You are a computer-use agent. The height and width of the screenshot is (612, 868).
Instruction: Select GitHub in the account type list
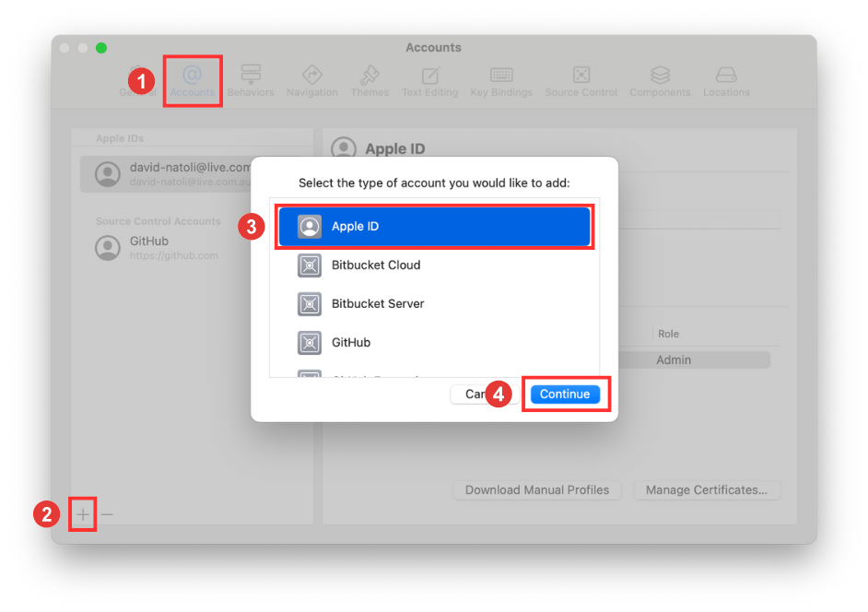[x=434, y=343]
